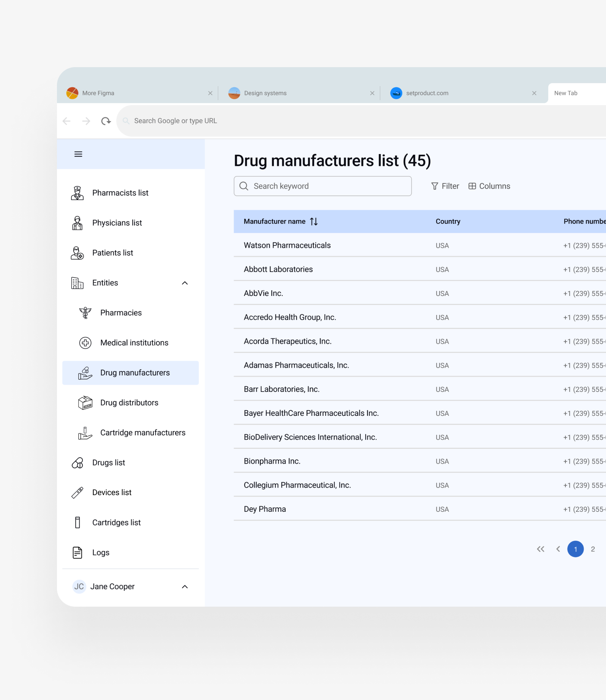Screen dimensions: 606x700
Task: Close the setproduct.com tab
Action: coord(534,93)
